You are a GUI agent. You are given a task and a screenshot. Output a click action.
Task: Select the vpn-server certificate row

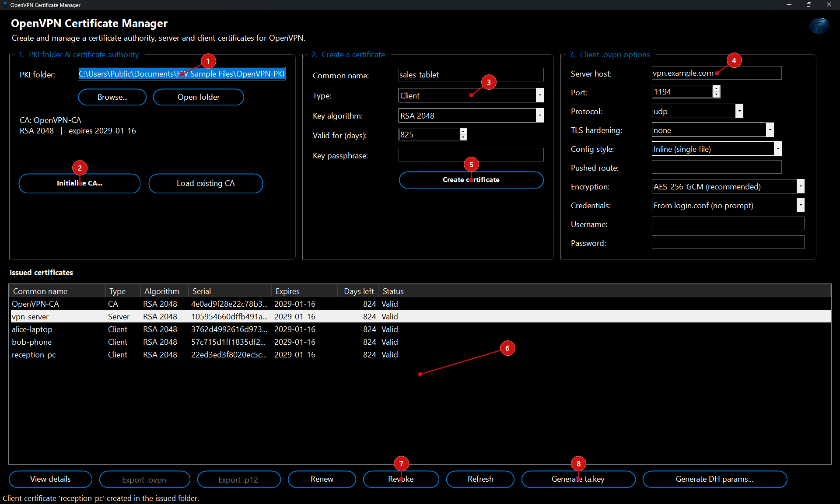pyautogui.click(x=420, y=316)
